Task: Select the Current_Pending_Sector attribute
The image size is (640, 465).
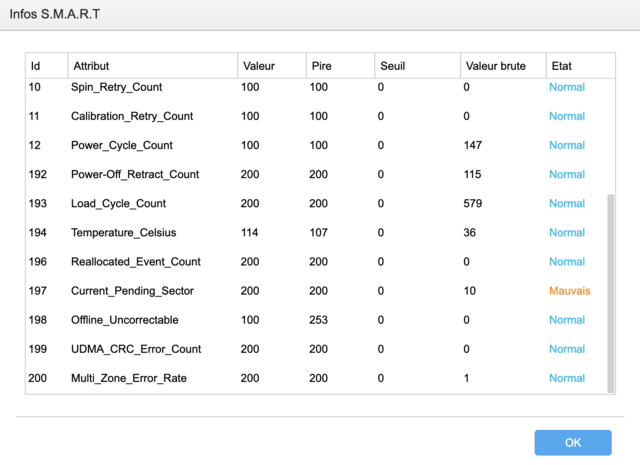Action: (132, 291)
